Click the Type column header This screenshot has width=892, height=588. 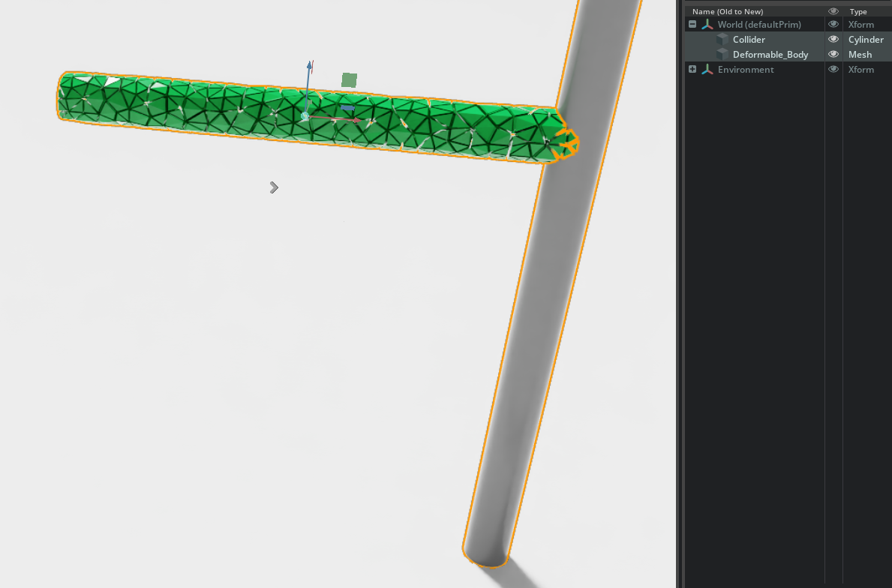click(857, 11)
